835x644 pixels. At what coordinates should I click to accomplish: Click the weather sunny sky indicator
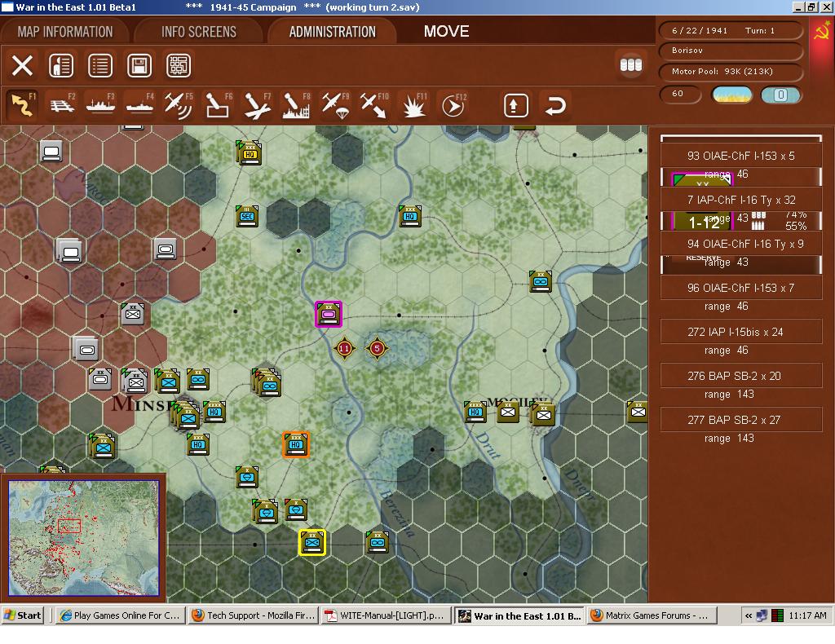[x=732, y=95]
